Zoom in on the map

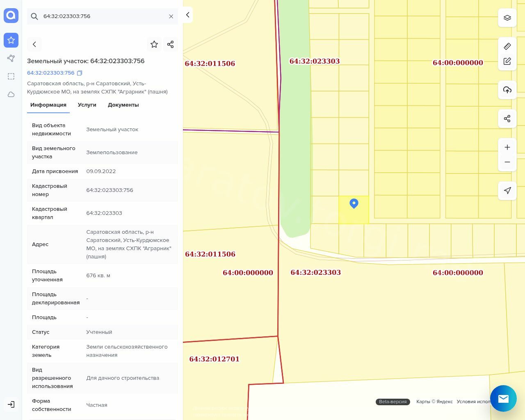(507, 147)
